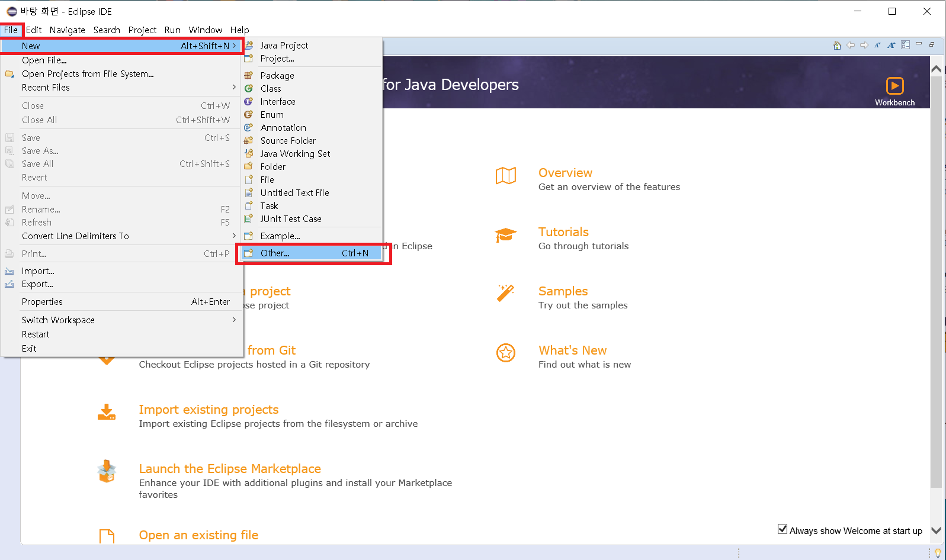This screenshot has width=946, height=560.
Task: Select Other... in the New submenu
Action: 312,253
